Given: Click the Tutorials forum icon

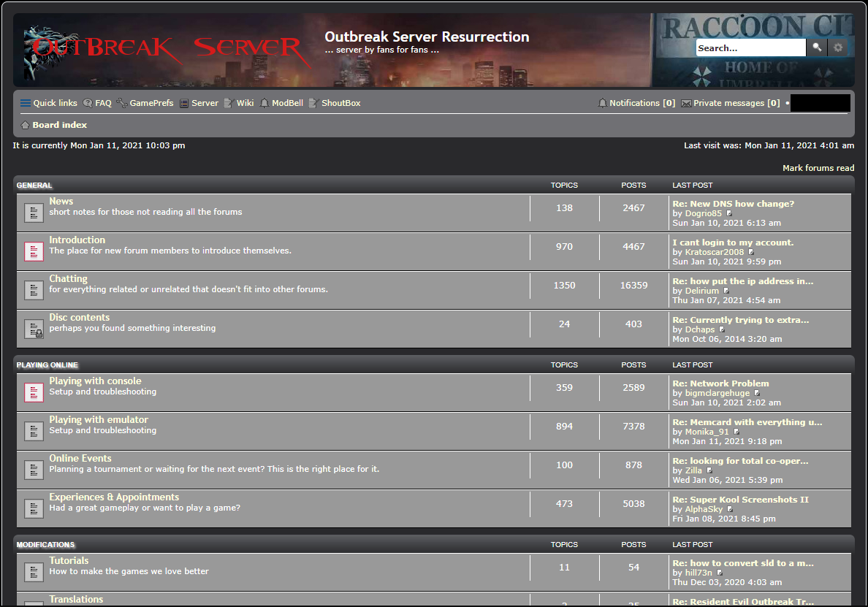Looking at the screenshot, I should 34,573.
